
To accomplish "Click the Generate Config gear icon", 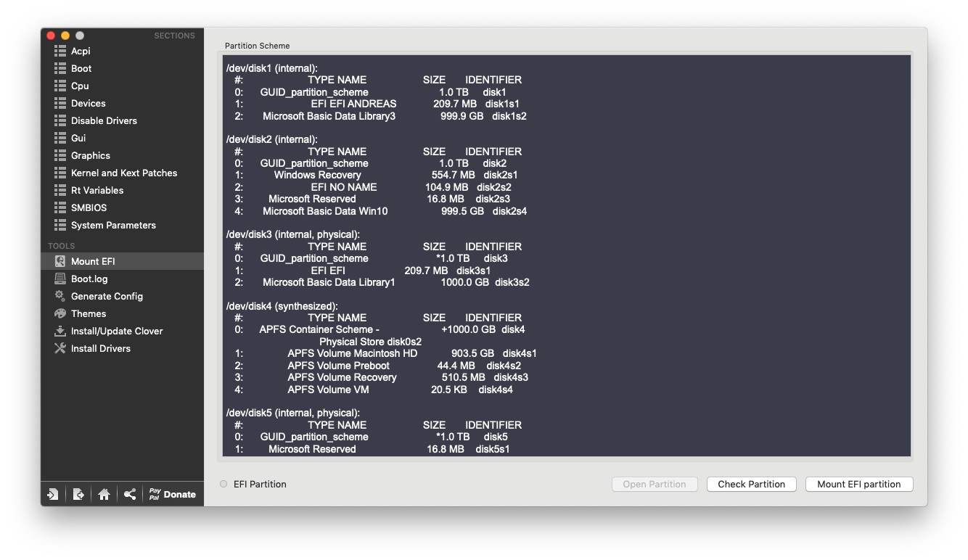I will (x=60, y=296).
